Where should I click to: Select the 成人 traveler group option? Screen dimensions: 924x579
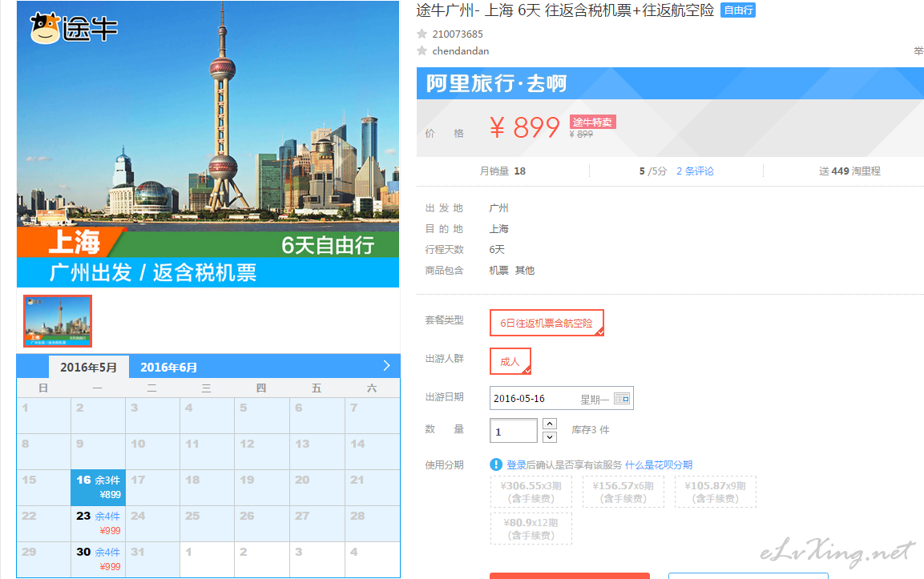click(510, 361)
